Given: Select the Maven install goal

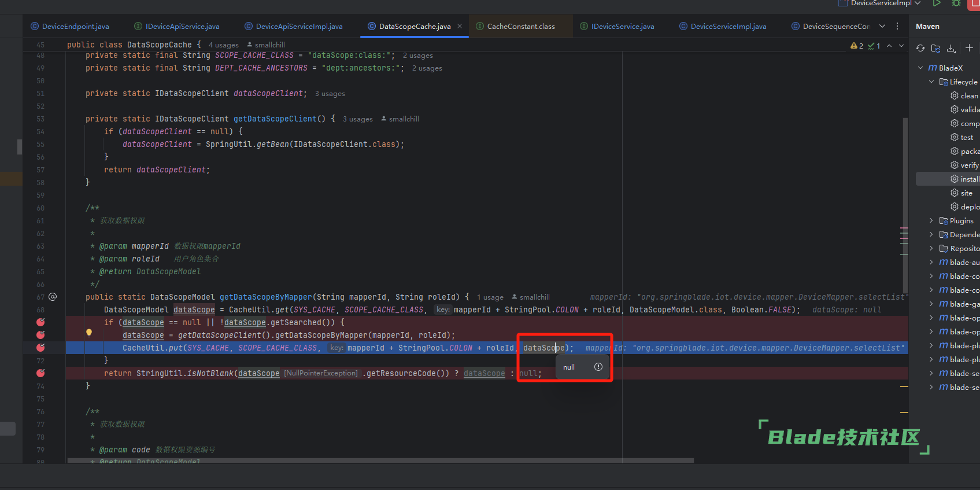Looking at the screenshot, I should [x=964, y=179].
